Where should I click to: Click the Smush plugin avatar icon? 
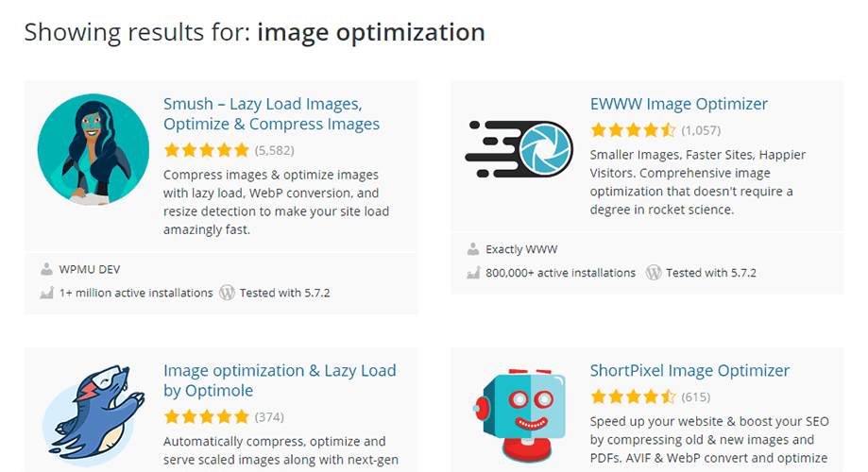(x=93, y=150)
